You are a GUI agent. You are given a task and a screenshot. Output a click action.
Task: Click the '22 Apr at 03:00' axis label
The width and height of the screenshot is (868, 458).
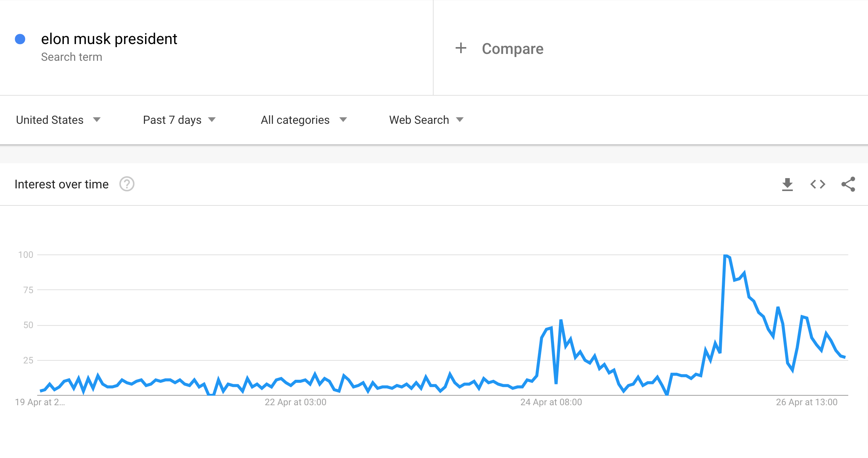click(295, 402)
